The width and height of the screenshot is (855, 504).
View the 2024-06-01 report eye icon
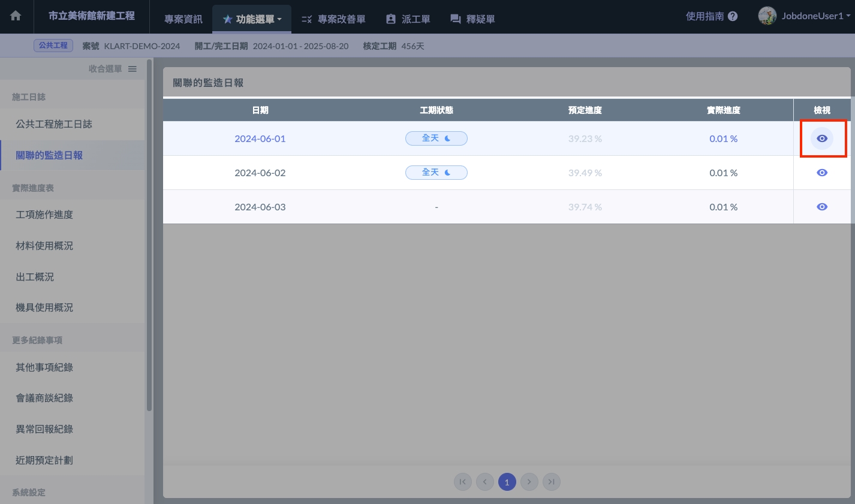point(821,138)
